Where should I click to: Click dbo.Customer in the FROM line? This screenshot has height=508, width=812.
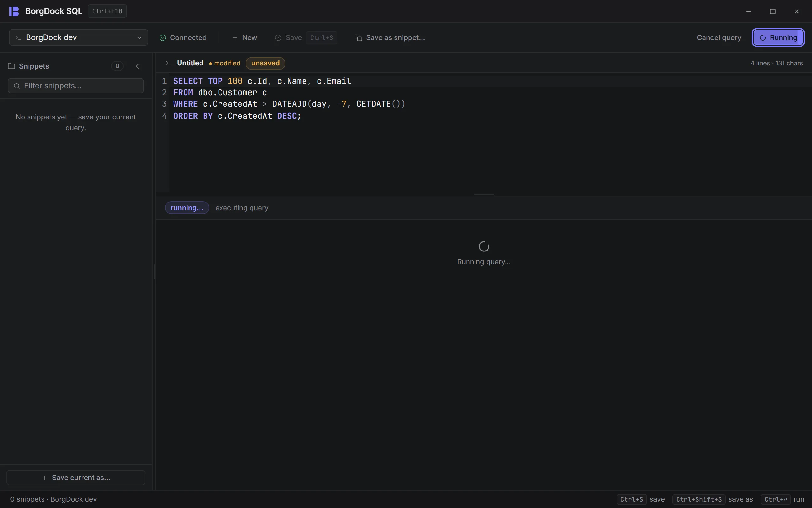(227, 92)
